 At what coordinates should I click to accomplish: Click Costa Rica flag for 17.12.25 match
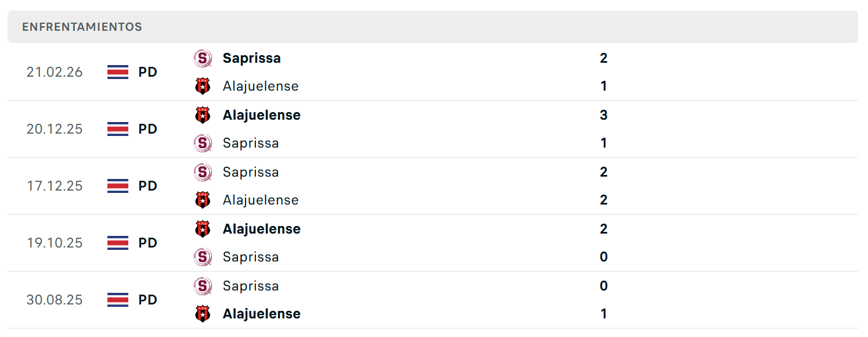pos(118,186)
